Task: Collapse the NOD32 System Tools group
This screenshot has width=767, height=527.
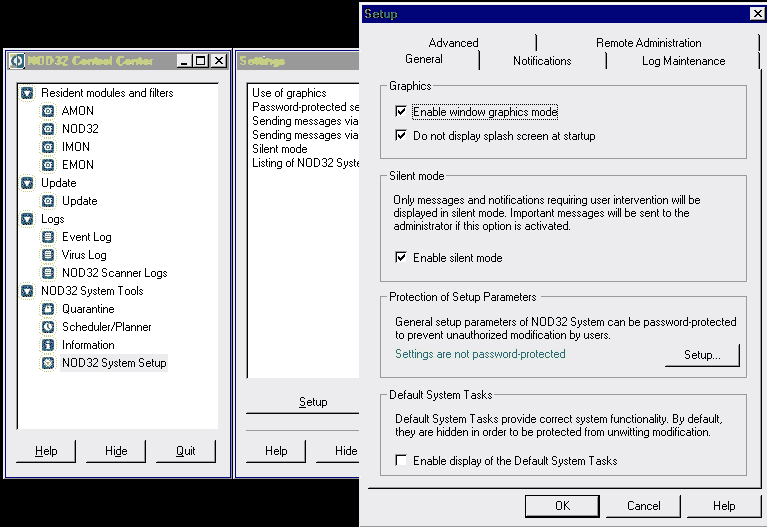Action: (27, 291)
